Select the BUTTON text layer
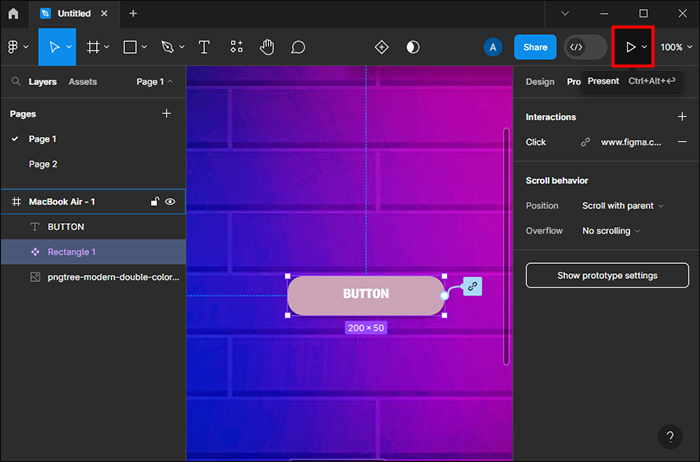The image size is (700, 462). click(66, 227)
